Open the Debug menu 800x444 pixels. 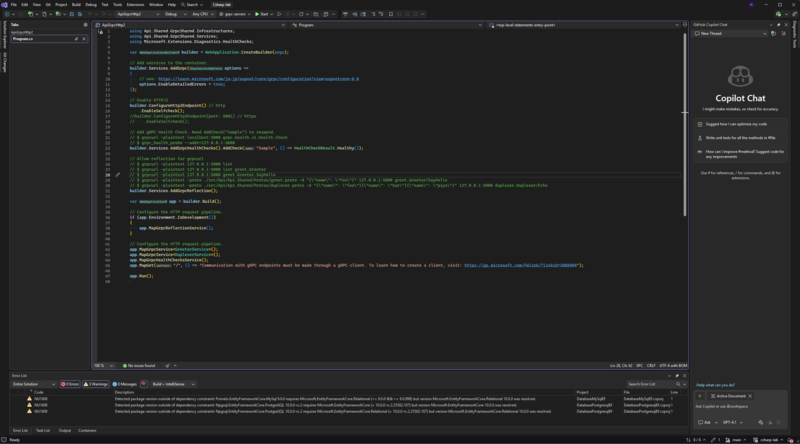[91, 5]
